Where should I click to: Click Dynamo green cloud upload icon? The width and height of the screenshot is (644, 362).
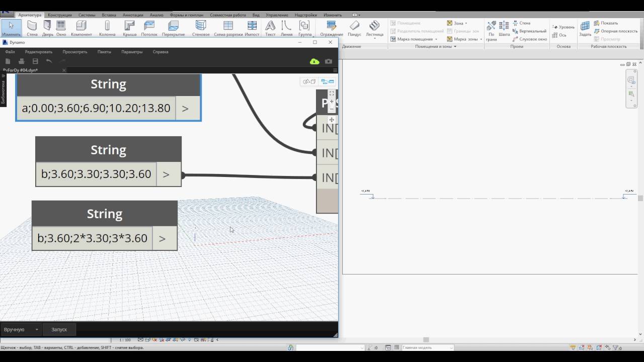[x=314, y=61]
